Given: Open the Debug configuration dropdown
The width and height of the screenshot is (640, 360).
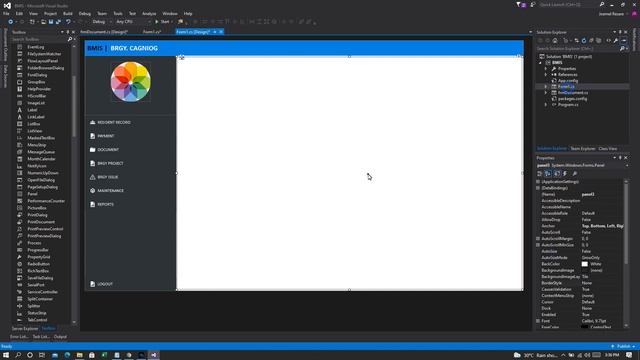Looking at the screenshot, I should coord(102,22).
